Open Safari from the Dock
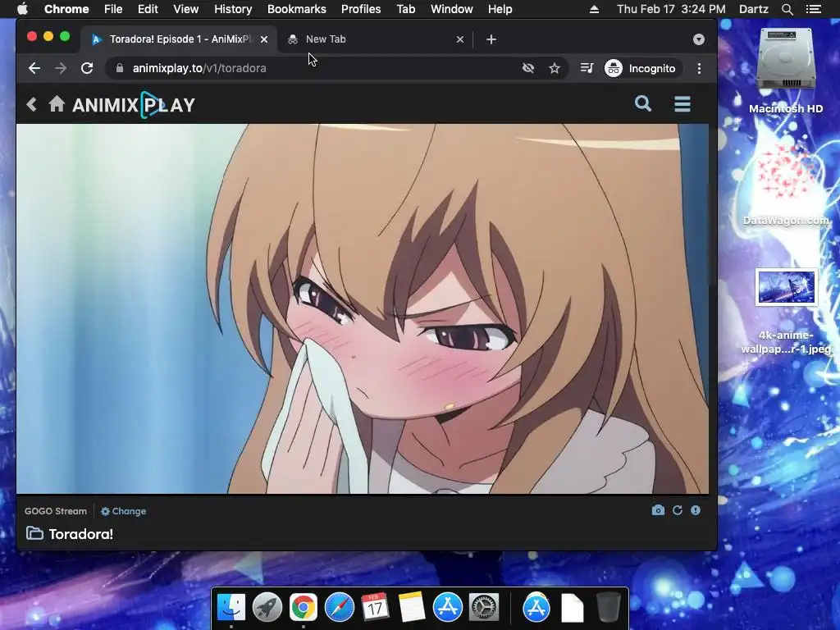 tap(339, 608)
